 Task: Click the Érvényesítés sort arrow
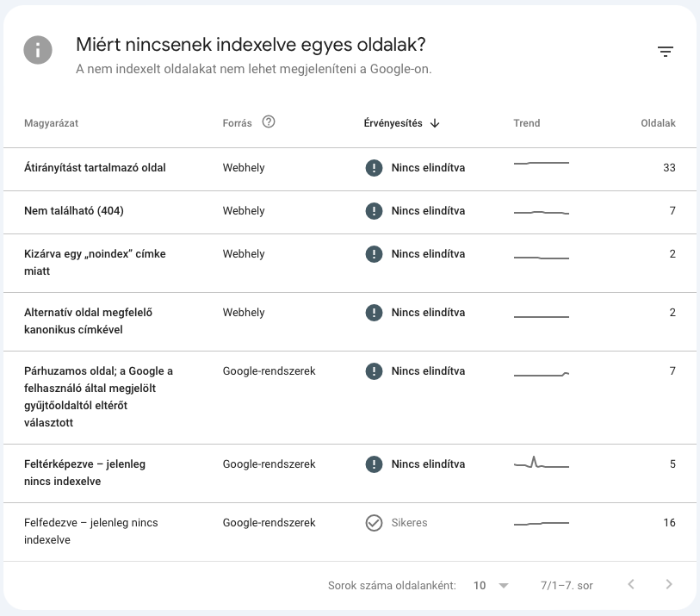[435, 123]
